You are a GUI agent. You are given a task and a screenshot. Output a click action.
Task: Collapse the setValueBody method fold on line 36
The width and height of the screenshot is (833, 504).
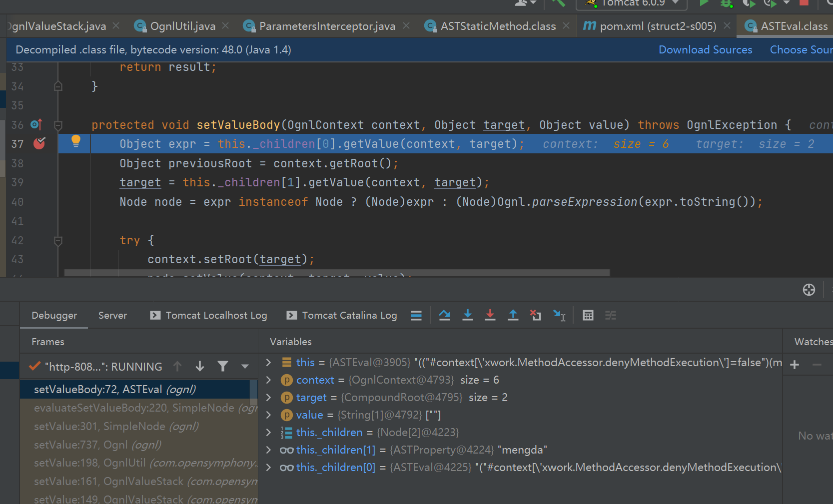pos(58,125)
